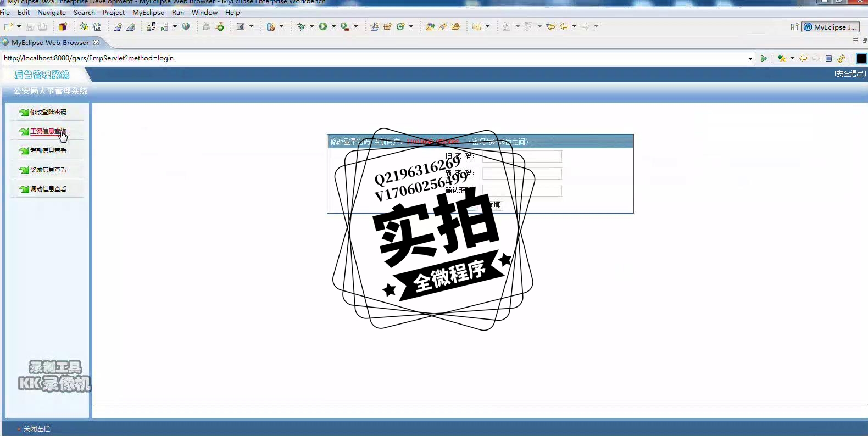
Task: Click the globe web browser toolbar icon
Action: [x=186, y=26]
